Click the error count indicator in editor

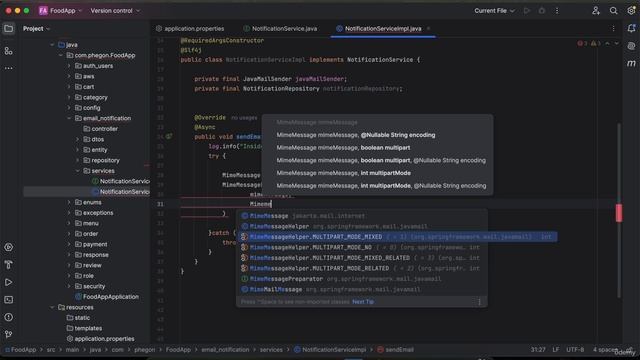pos(582,43)
